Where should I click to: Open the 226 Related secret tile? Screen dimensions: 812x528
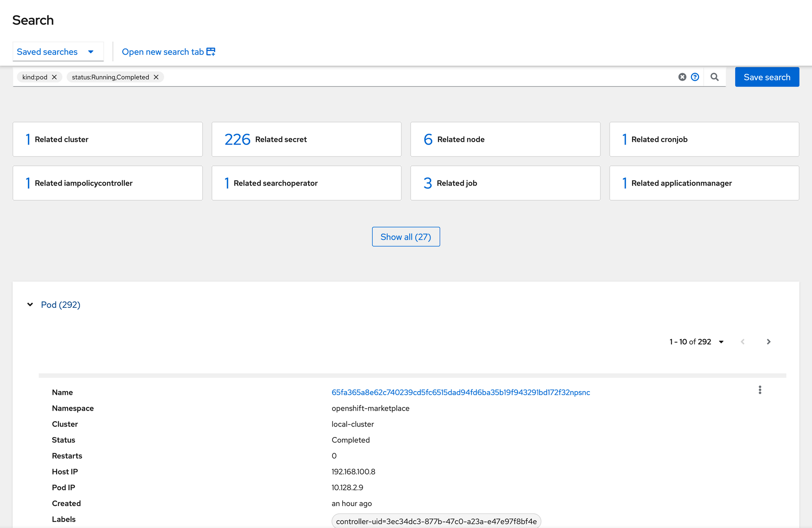coord(307,139)
